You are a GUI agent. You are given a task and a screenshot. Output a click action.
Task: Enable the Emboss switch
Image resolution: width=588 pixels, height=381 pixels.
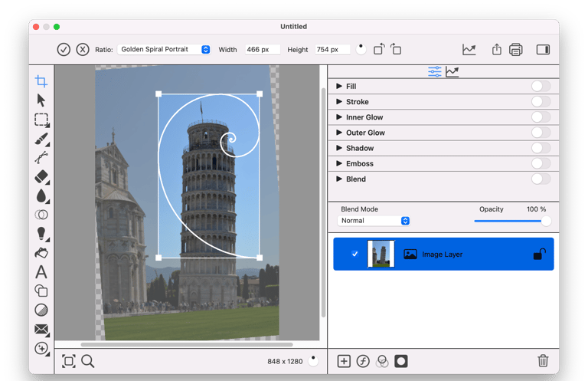(x=541, y=163)
